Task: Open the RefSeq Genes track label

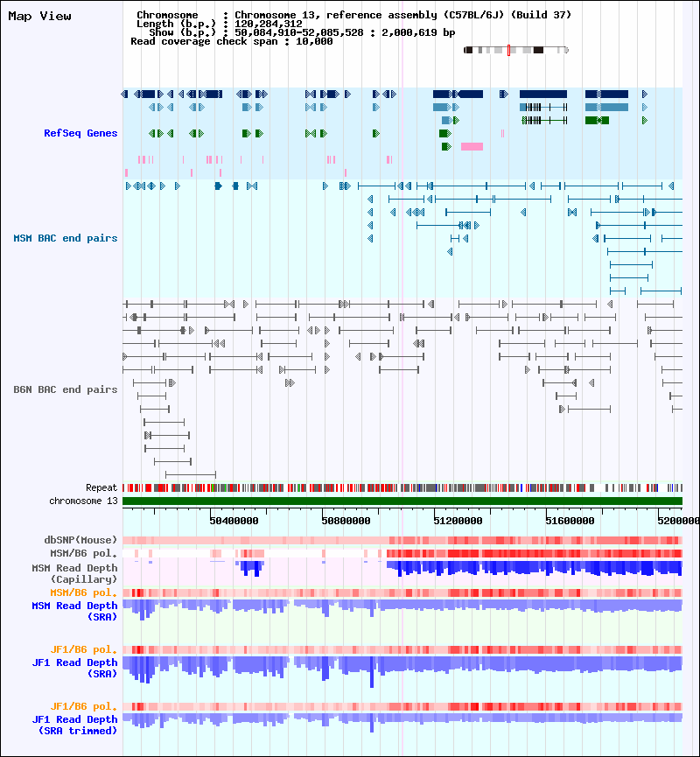Action: (80, 133)
